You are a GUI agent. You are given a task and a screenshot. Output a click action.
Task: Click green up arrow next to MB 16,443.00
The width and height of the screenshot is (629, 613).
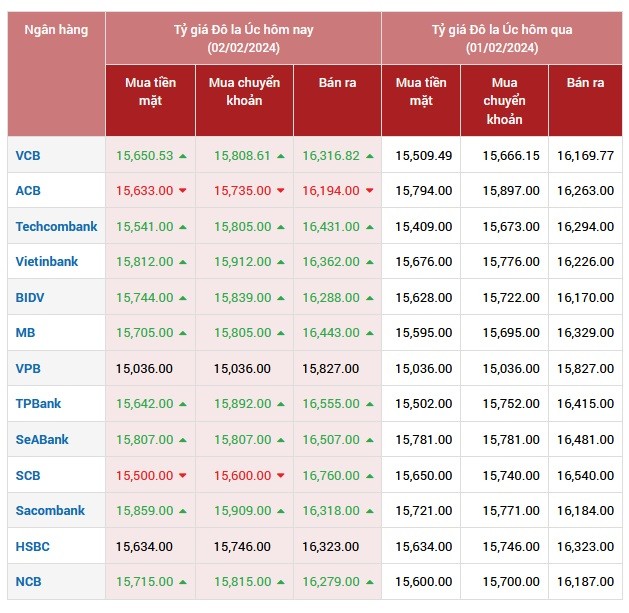point(370,334)
